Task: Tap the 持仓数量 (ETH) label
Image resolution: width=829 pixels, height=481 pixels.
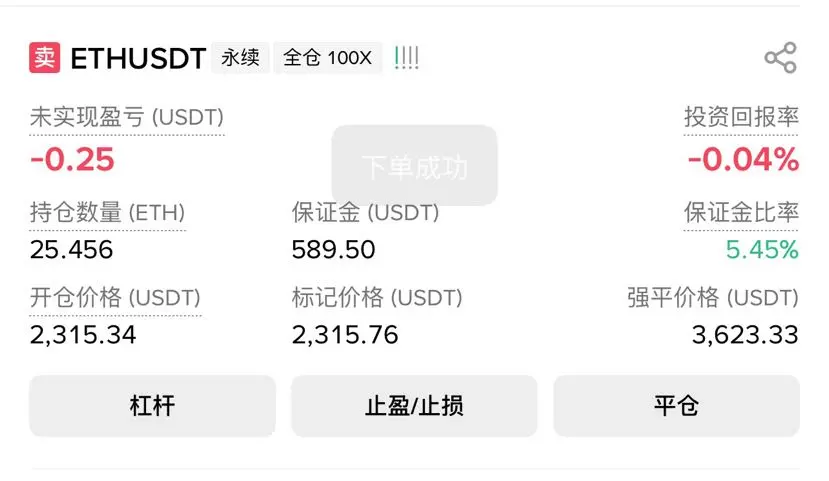Action: tap(107, 212)
